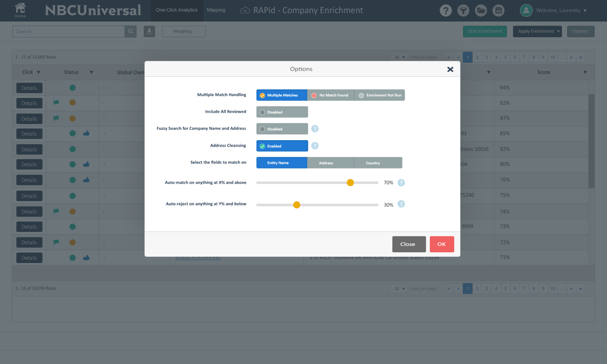Open the folder icon in header
Viewport: 607px width, 364px height.
click(x=481, y=11)
